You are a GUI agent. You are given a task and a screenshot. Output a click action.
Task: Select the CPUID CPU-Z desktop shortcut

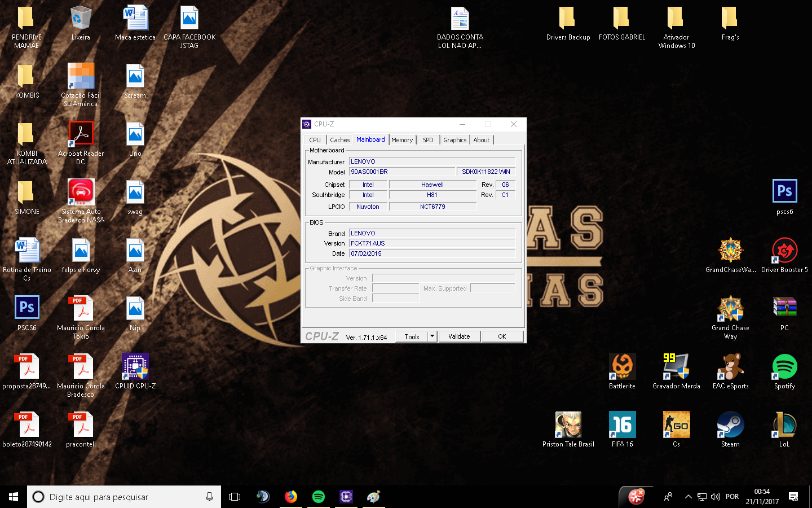coord(135,372)
